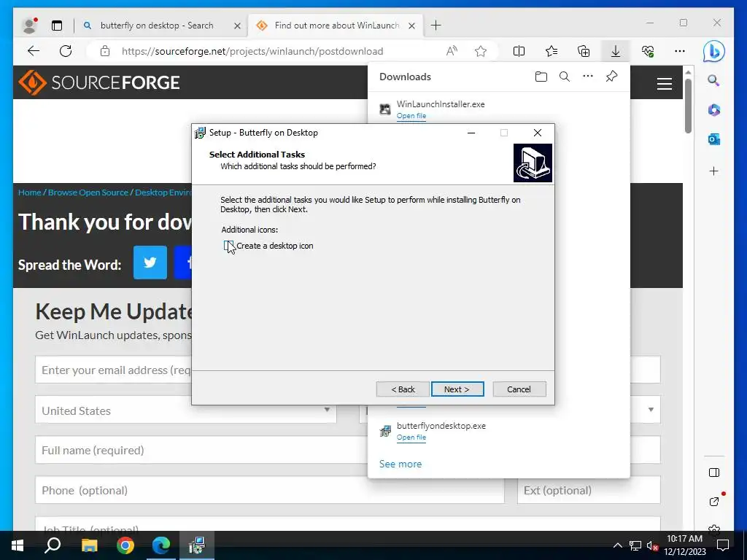Click Browse Open Source breadcrumb link

(88, 192)
